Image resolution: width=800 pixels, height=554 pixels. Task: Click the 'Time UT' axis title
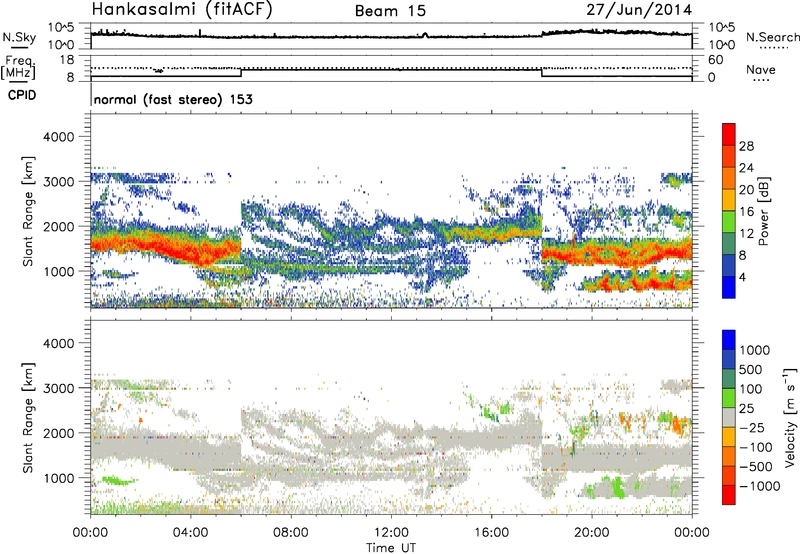(391, 548)
